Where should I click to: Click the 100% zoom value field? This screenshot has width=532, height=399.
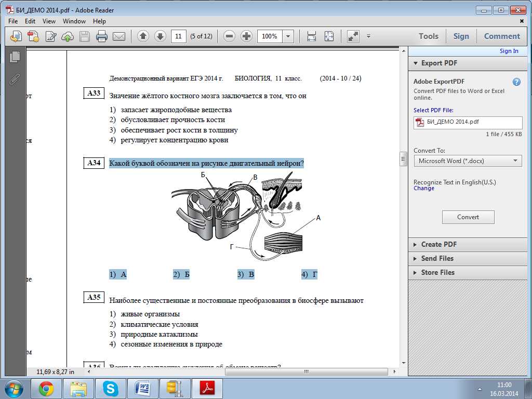270,36
